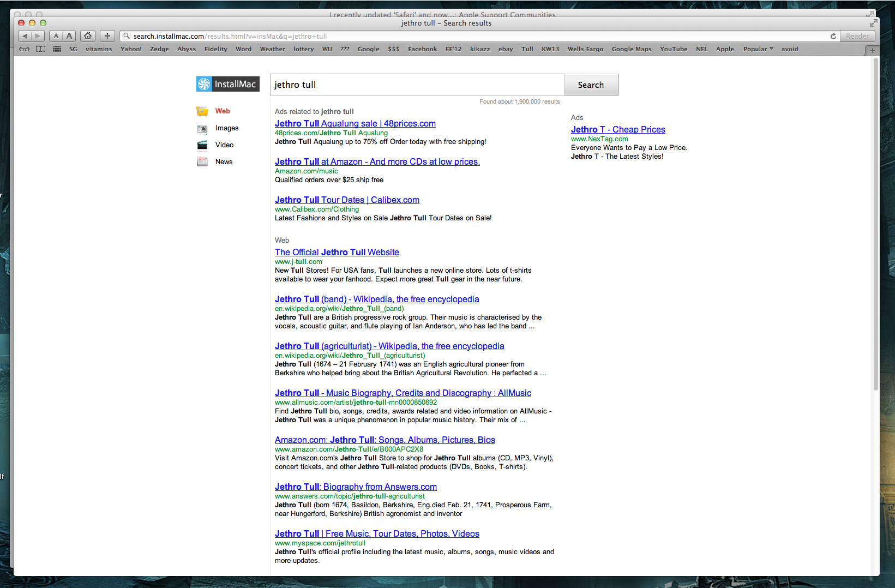Click the Reader button in address bar
895x588 pixels.
tap(857, 36)
